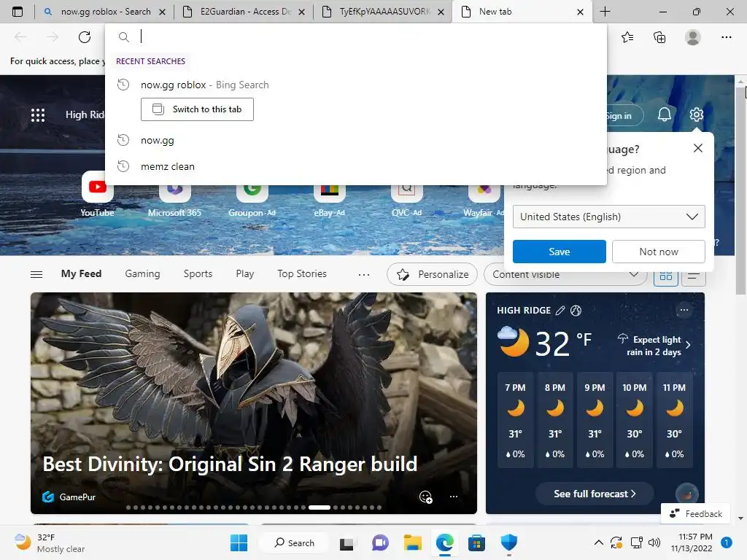Open the taskbar Search box
The width and height of the screenshot is (747, 560).
[294, 542]
